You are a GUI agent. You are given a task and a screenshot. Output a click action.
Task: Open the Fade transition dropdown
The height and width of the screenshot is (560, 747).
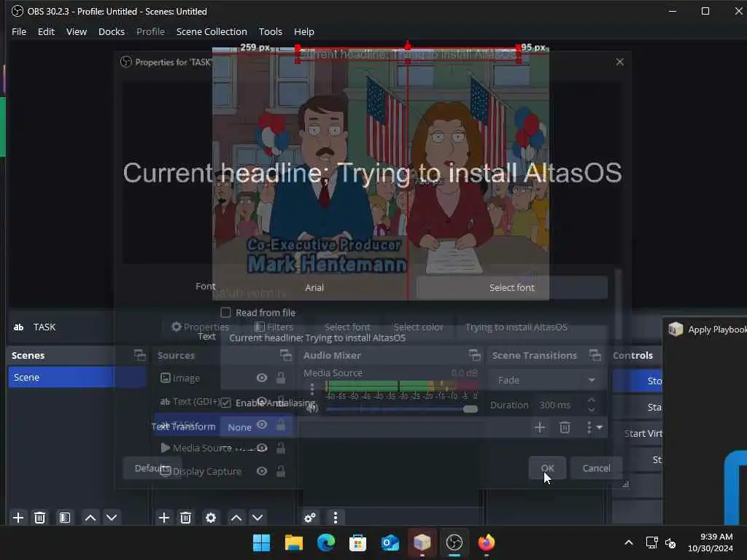click(x=547, y=380)
